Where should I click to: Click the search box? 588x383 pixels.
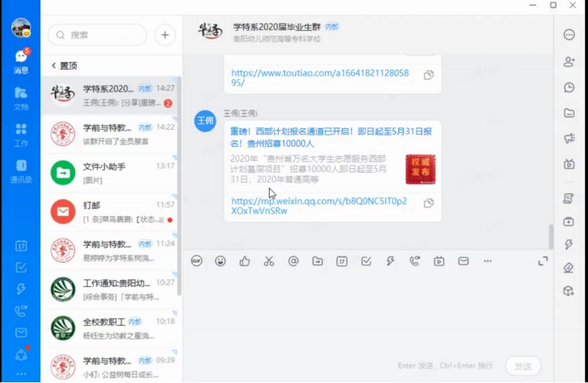point(98,35)
